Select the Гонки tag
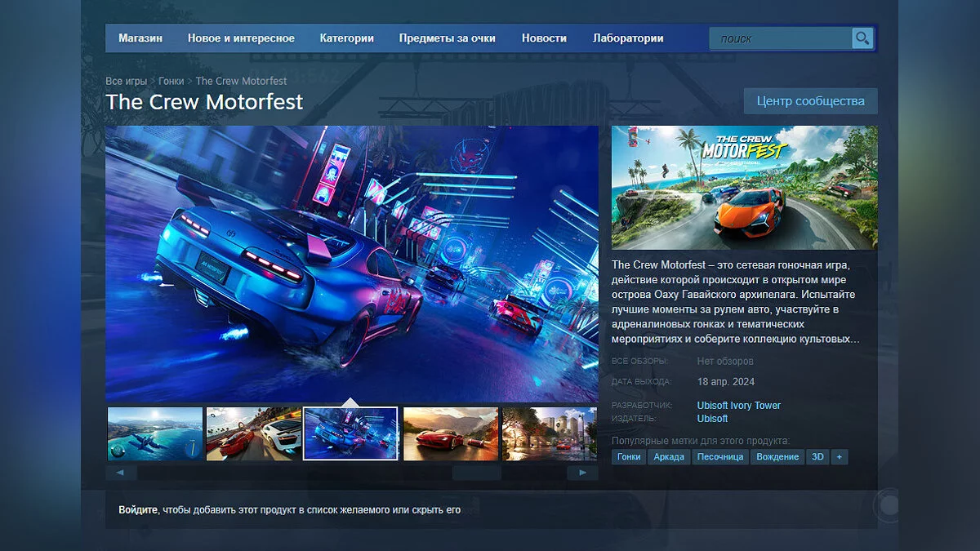980x551 pixels. [x=629, y=457]
